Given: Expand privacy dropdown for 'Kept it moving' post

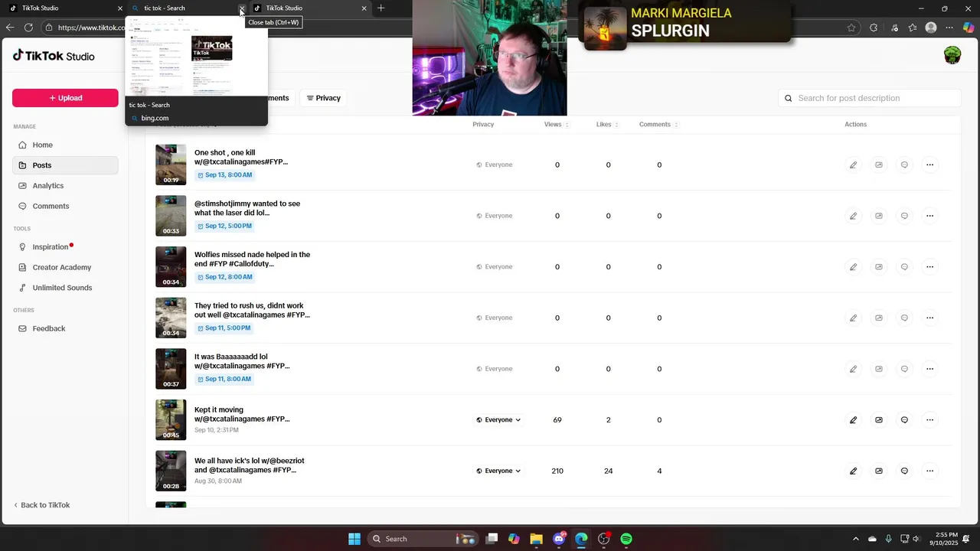Looking at the screenshot, I should (498, 420).
